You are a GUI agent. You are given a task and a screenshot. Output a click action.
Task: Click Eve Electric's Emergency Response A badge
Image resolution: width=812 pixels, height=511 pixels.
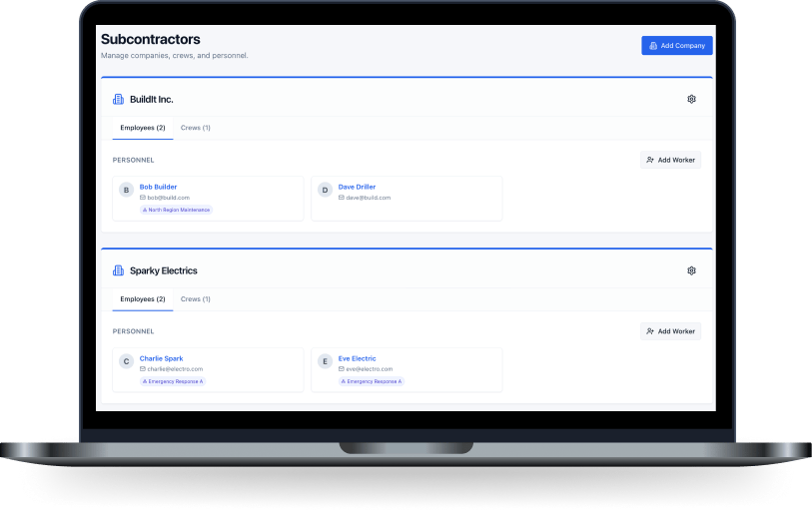[372, 381]
